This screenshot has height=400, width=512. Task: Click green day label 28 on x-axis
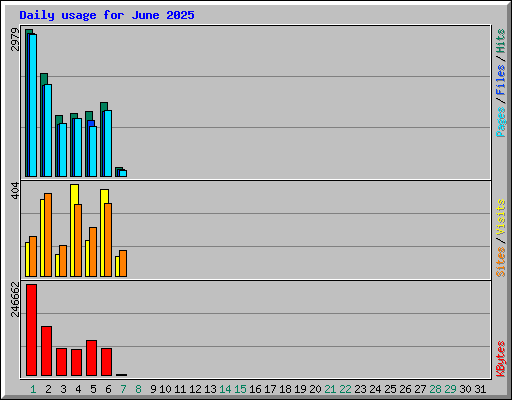[x=435, y=389]
